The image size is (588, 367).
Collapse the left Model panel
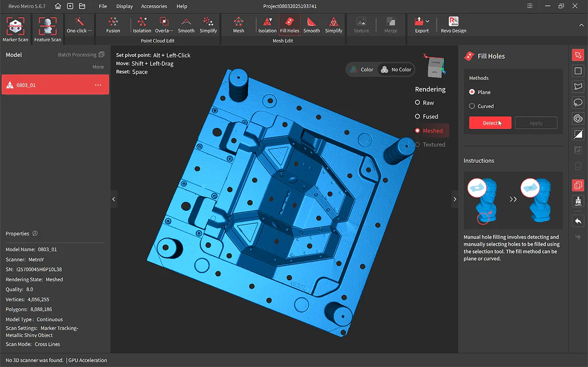[x=113, y=199]
